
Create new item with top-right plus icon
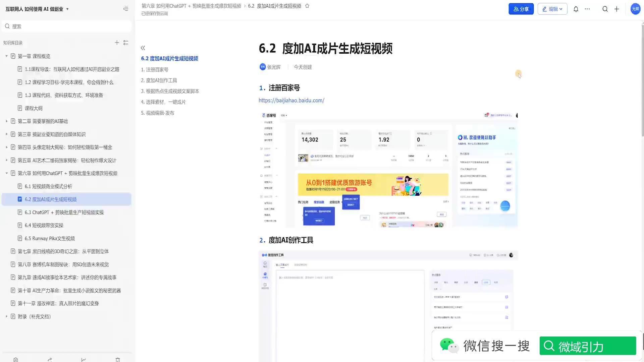point(616,9)
